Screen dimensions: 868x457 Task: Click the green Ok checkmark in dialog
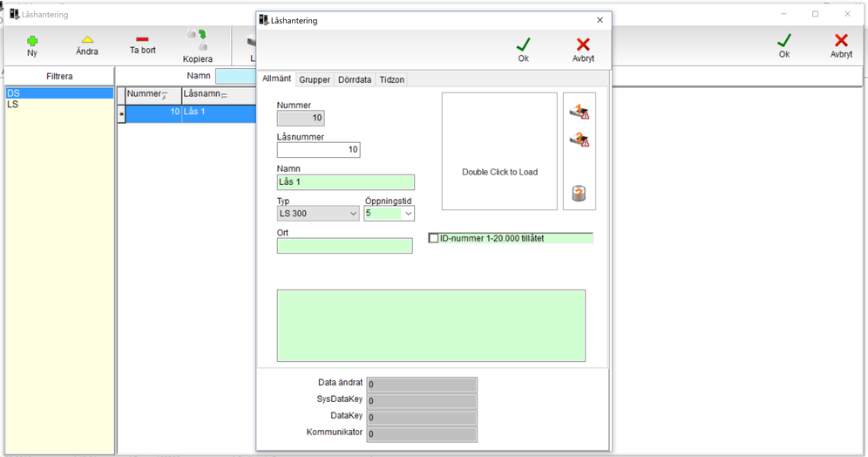523,44
